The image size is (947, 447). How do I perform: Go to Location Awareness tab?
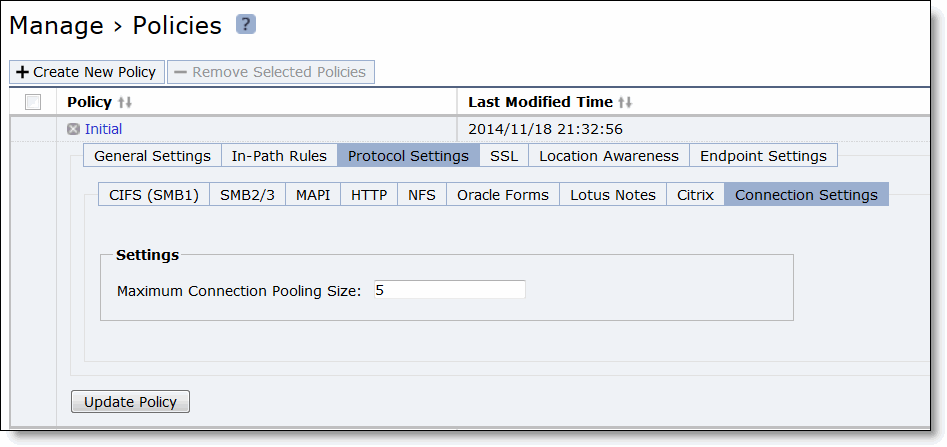click(x=609, y=156)
